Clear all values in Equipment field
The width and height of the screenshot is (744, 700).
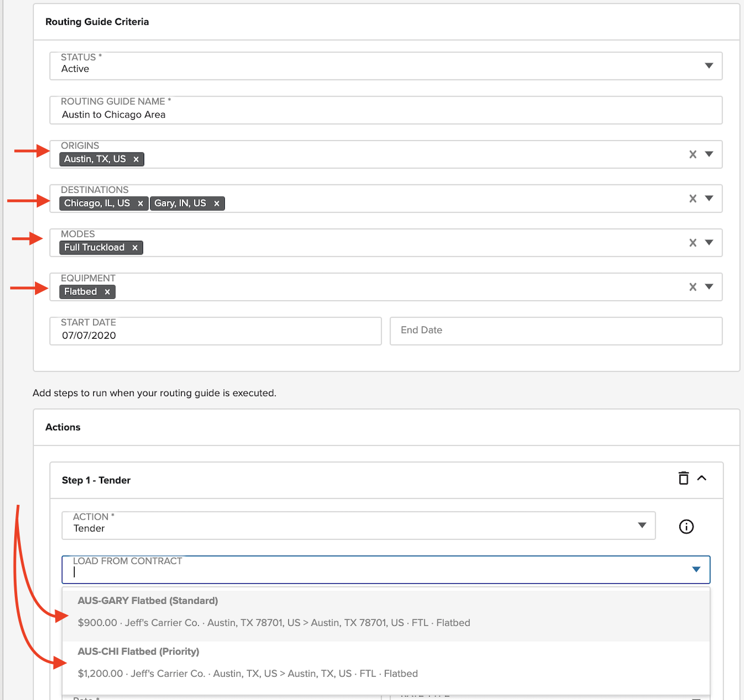coord(692,287)
